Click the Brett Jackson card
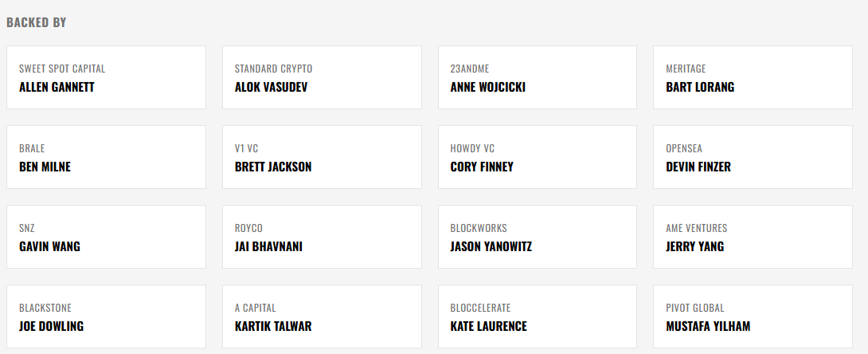The height and width of the screenshot is (354, 868). coord(321,157)
